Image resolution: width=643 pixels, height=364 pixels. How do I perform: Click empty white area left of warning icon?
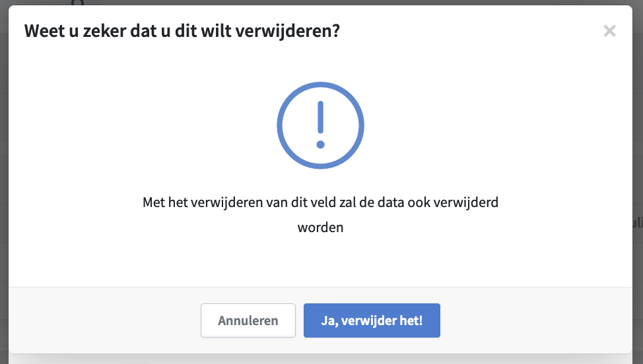click(x=143, y=125)
